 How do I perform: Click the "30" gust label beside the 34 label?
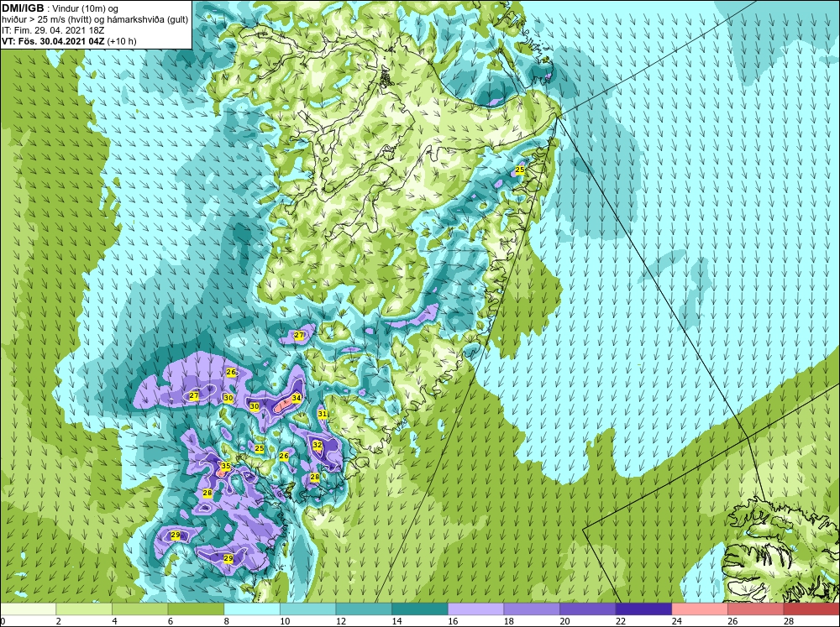(255, 406)
